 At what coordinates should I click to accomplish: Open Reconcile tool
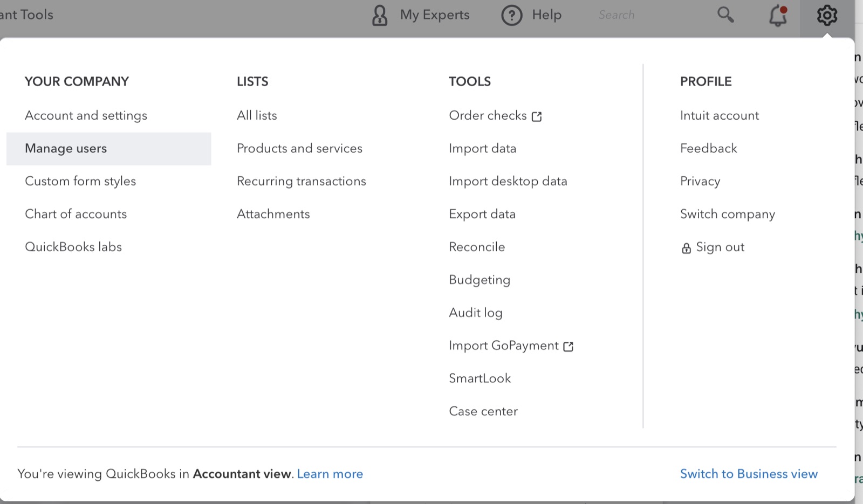(477, 247)
